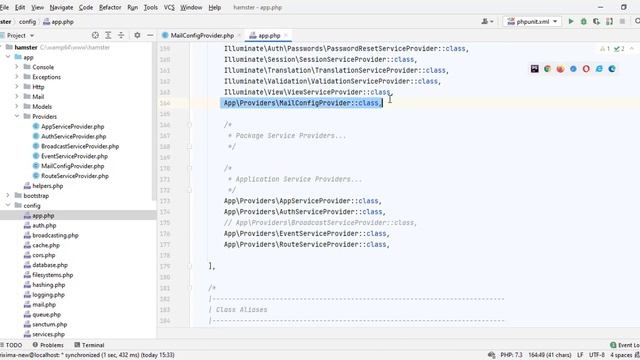Click previous highlighted error up arrow

click(x=631, y=49)
